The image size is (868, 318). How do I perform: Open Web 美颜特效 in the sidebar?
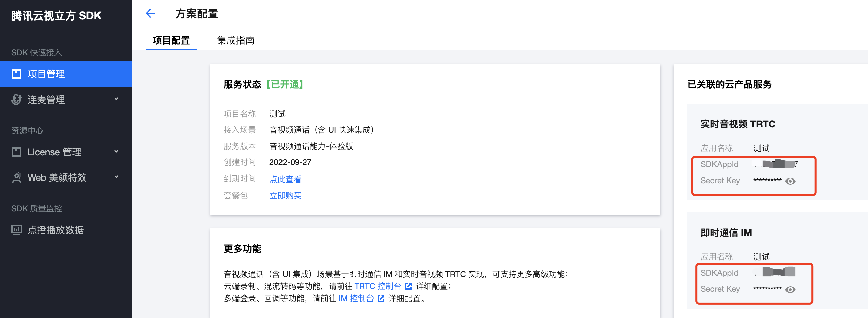pyautogui.click(x=66, y=177)
